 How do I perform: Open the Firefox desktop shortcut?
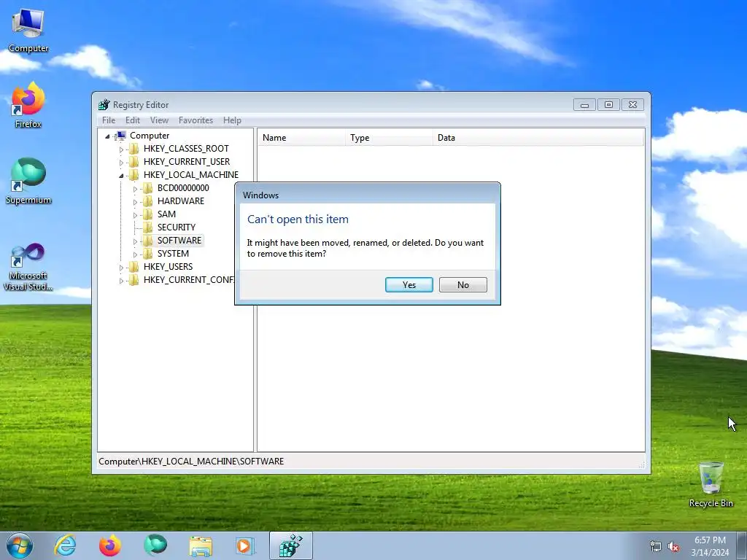point(28,105)
